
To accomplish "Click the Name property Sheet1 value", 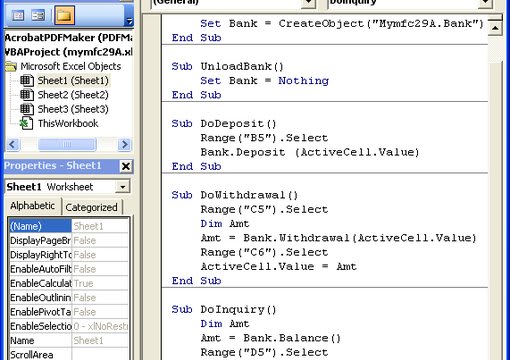I will click(100, 341).
